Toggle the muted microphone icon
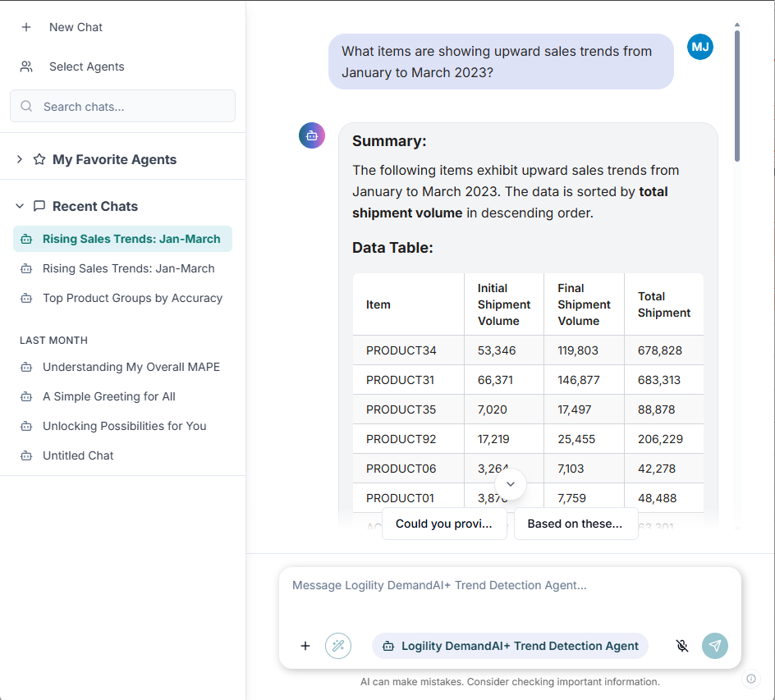775x700 pixels. pos(682,646)
